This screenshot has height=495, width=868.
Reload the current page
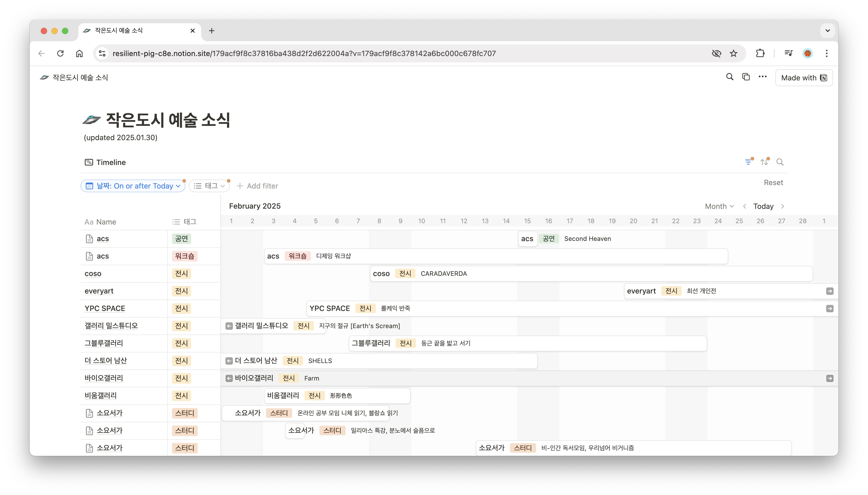point(61,53)
